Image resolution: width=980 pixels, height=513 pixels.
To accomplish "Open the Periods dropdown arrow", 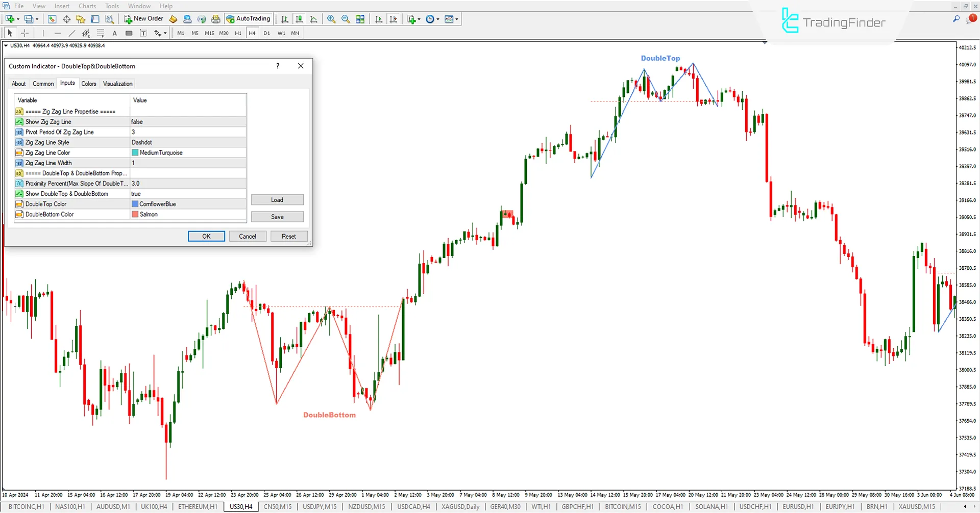I will coord(437,19).
